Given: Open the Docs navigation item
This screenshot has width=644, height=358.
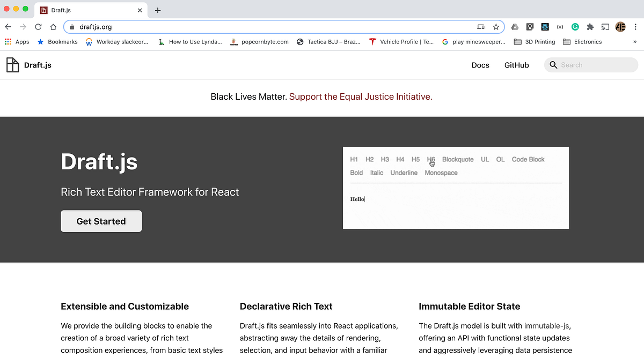Looking at the screenshot, I should [480, 65].
